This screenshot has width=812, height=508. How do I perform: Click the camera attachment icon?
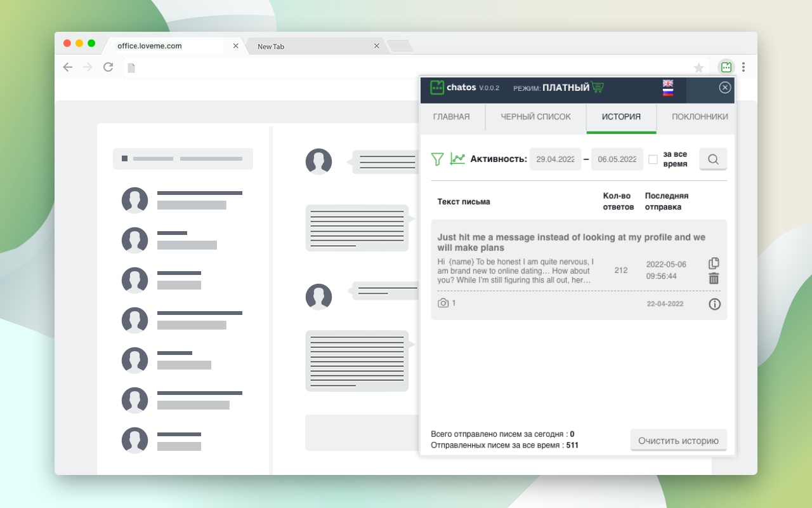pos(443,304)
